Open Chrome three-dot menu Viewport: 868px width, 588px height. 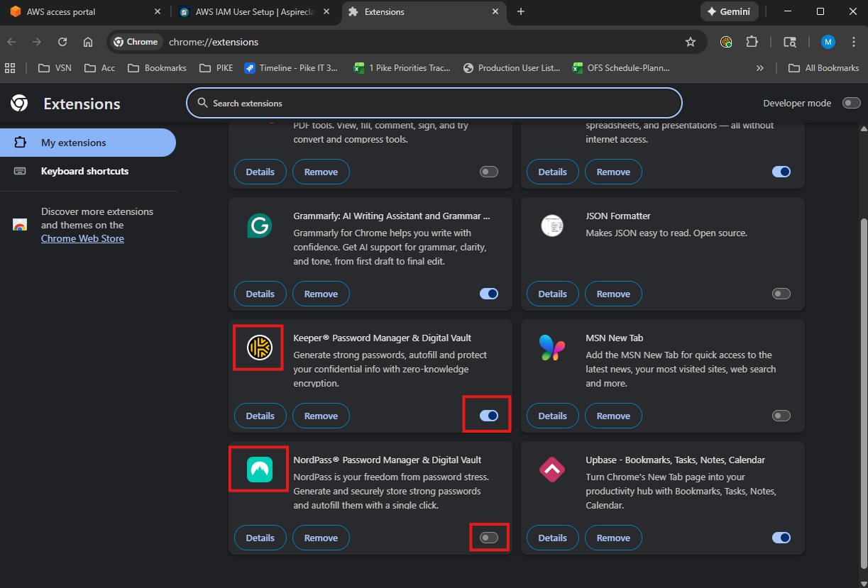coord(854,42)
